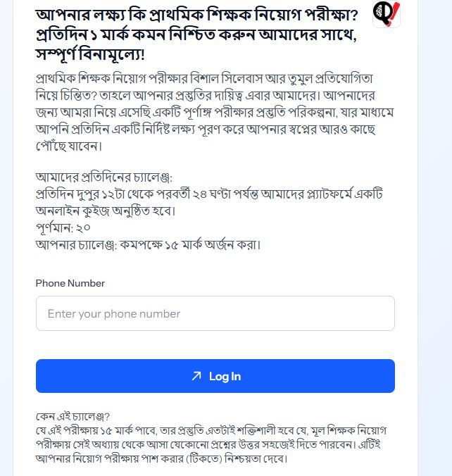The width and height of the screenshot is (452, 476).
Task: Click the line "আপনার চ্যালেঞ্জ: কমপক্ষে ১৫ মার্ক অর্জন করা।"
Action: pyautogui.click(x=149, y=245)
